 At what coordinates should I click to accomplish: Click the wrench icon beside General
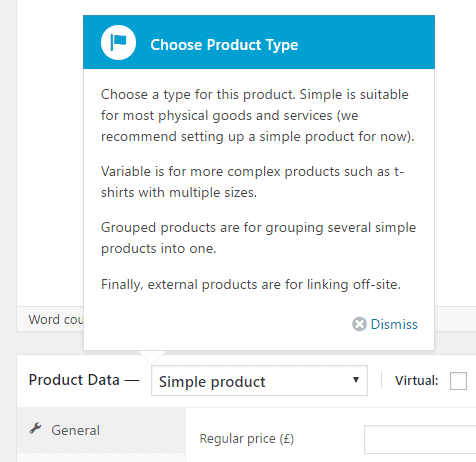[x=36, y=428]
